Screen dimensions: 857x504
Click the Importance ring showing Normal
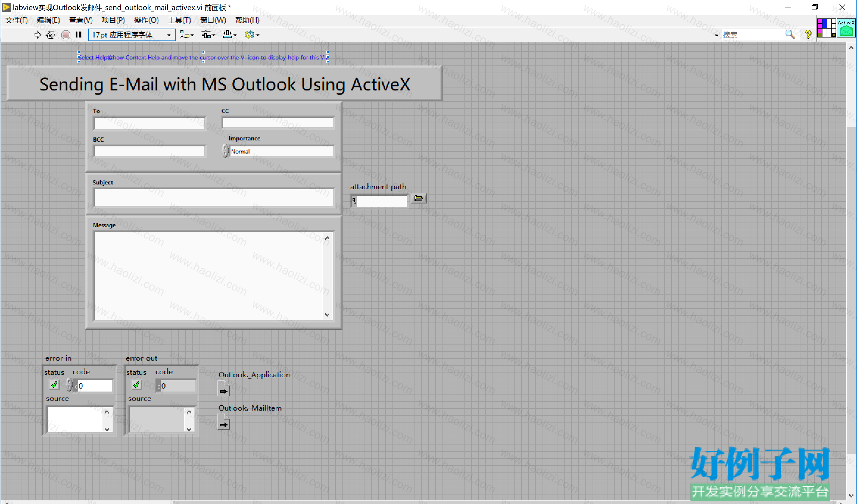[x=281, y=151]
